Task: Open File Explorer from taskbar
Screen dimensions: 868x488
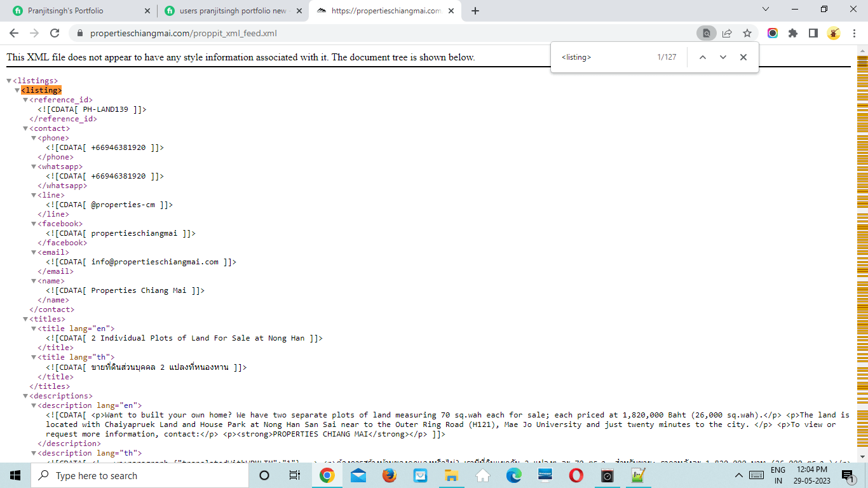Action: tap(451, 475)
